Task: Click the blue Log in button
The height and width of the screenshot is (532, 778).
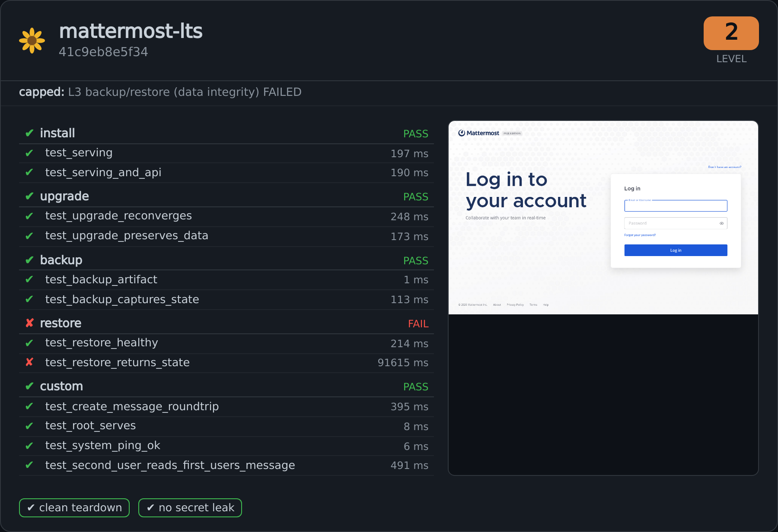Action: [x=676, y=250]
